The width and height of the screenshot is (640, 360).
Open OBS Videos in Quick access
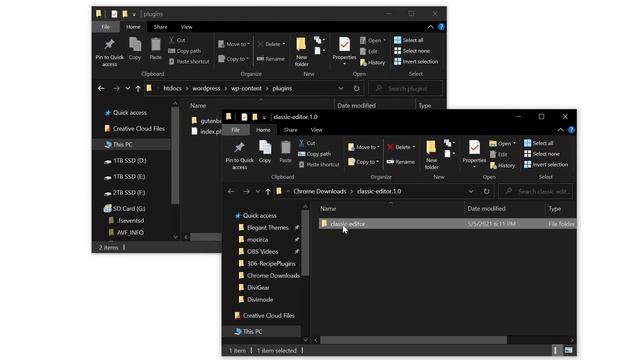[262, 251]
